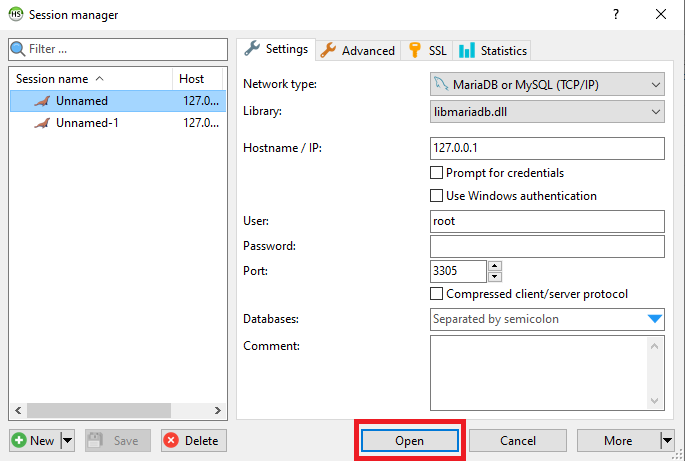The height and width of the screenshot is (461, 685).
Task: Enable Compressed client/server protocol checkbox
Action: pyautogui.click(x=436, y=294)
